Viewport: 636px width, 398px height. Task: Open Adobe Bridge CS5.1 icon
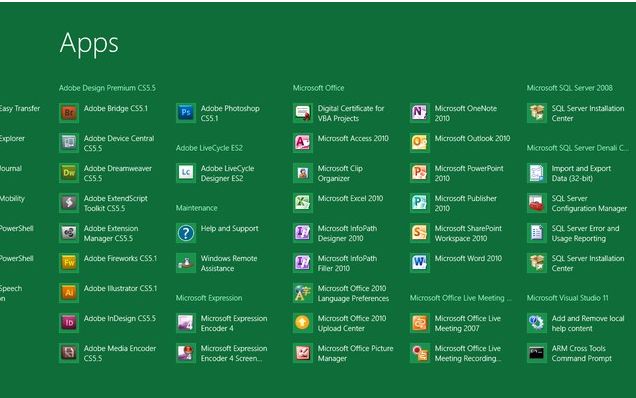pos(69,113)
